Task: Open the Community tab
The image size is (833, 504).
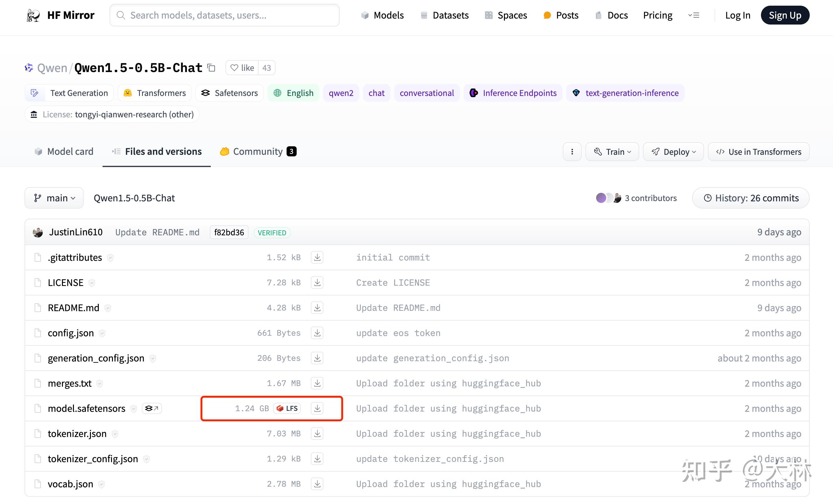Action: click(258, 151)
